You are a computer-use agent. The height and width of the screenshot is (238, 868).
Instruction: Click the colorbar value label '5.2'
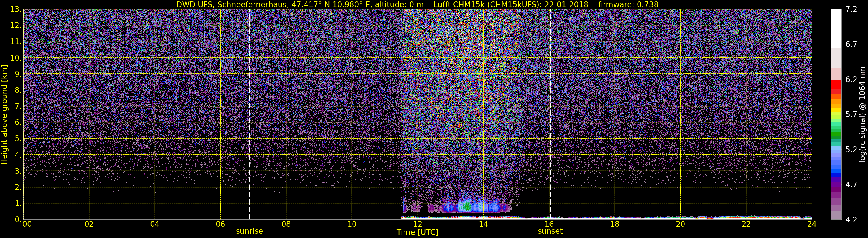point(851,150)
